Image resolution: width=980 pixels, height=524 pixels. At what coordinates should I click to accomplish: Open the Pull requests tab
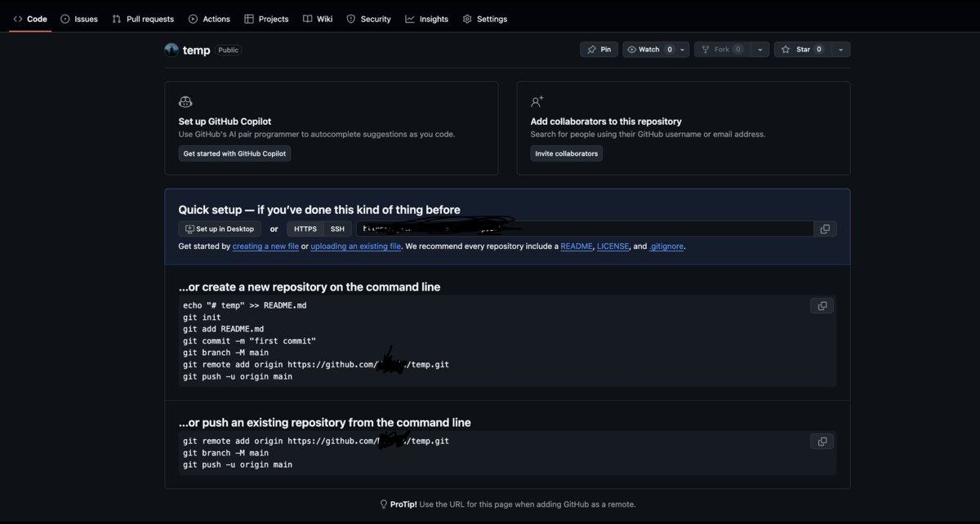click(143, 19)
